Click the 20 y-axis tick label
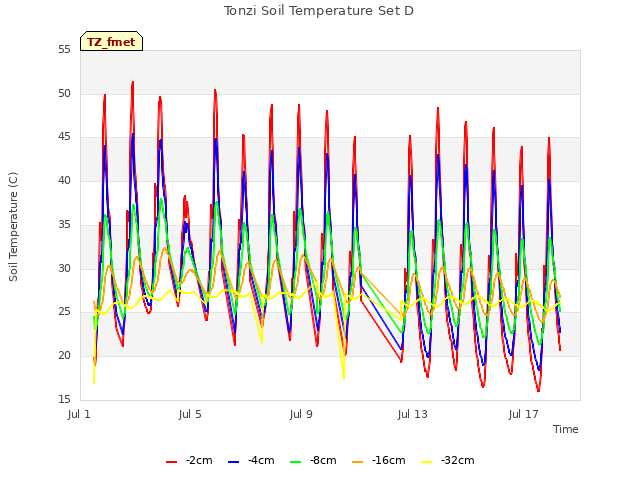Viewport: 640px width, 480px height. coord(64,356)
